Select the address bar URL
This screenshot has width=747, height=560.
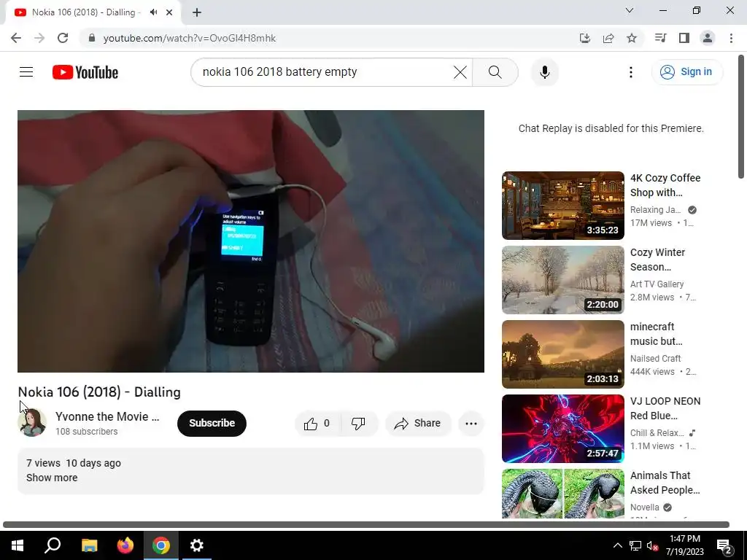click(x=190, y=38)
